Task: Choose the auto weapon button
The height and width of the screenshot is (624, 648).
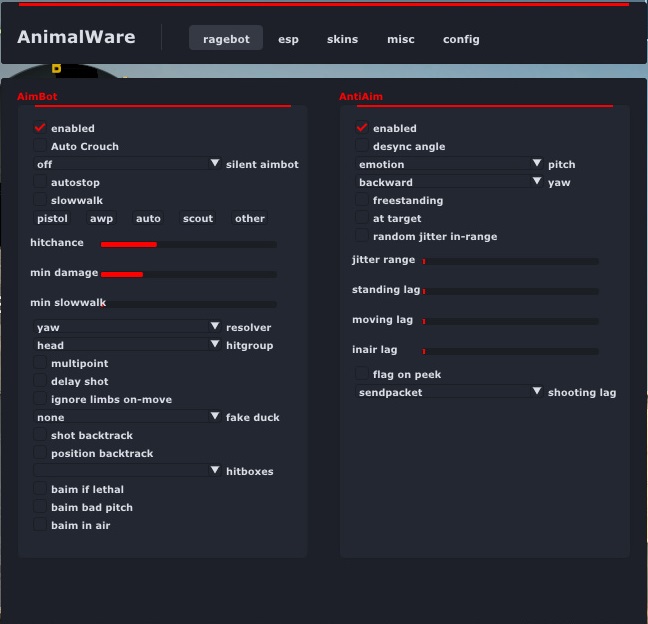Action: [148, 218]
